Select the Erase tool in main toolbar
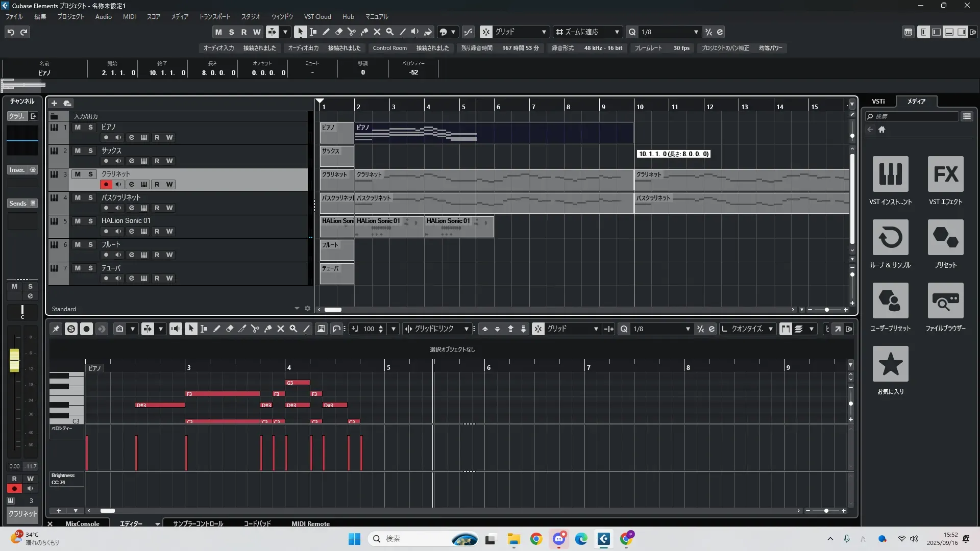This screenshot has width=980, height=551. 339,32
